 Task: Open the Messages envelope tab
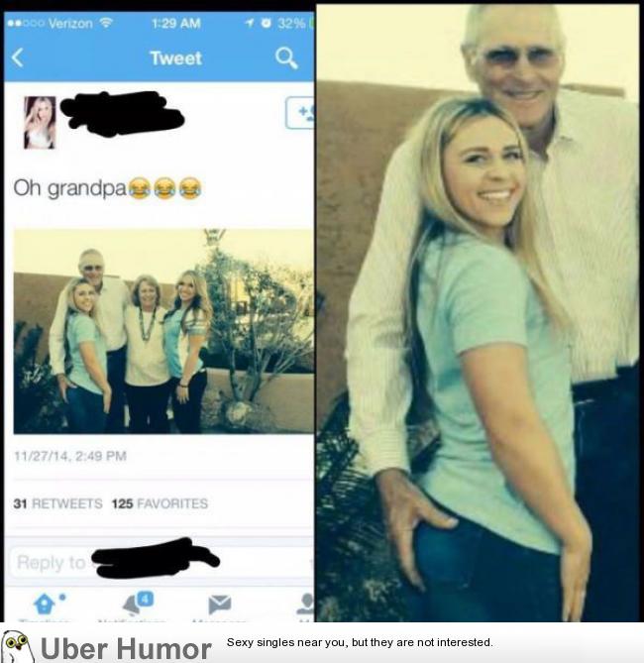click(220, 605)
